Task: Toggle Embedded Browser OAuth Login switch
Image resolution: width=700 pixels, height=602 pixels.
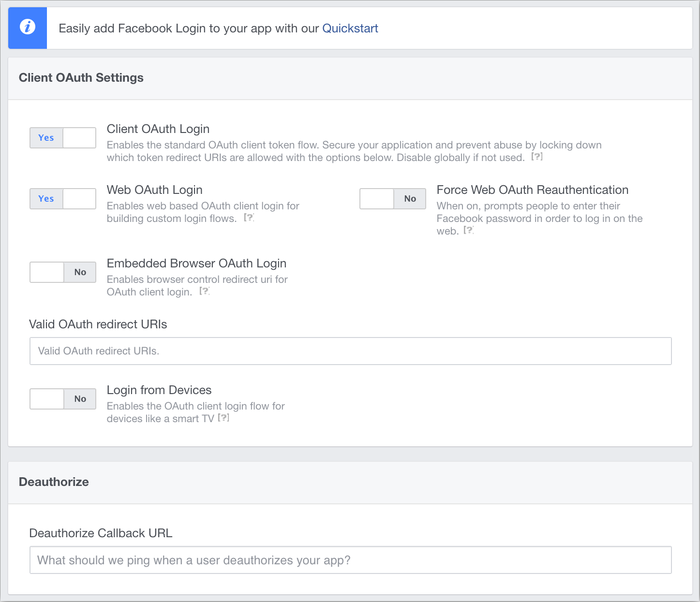Action: tap(63, 272)
